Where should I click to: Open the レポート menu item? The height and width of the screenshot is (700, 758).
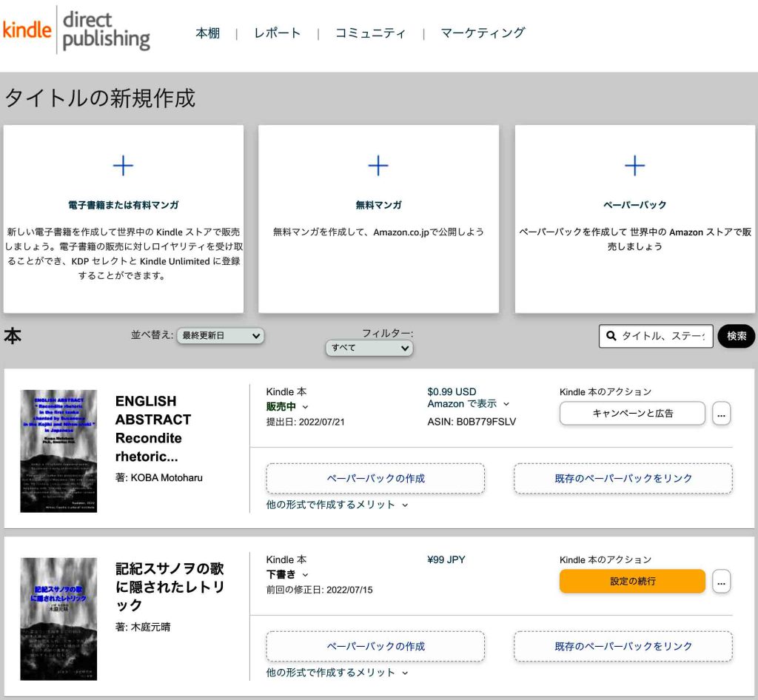(x=278, y=33)
